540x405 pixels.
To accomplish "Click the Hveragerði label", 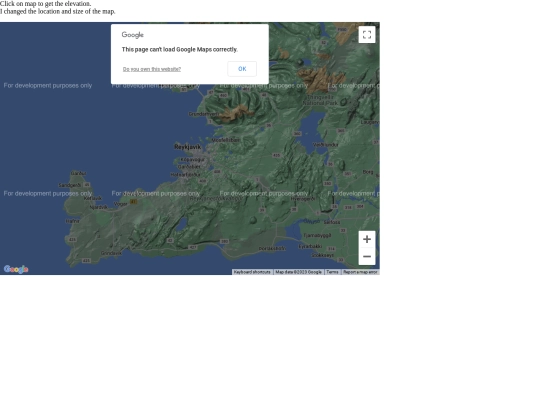I will (303, 199).
